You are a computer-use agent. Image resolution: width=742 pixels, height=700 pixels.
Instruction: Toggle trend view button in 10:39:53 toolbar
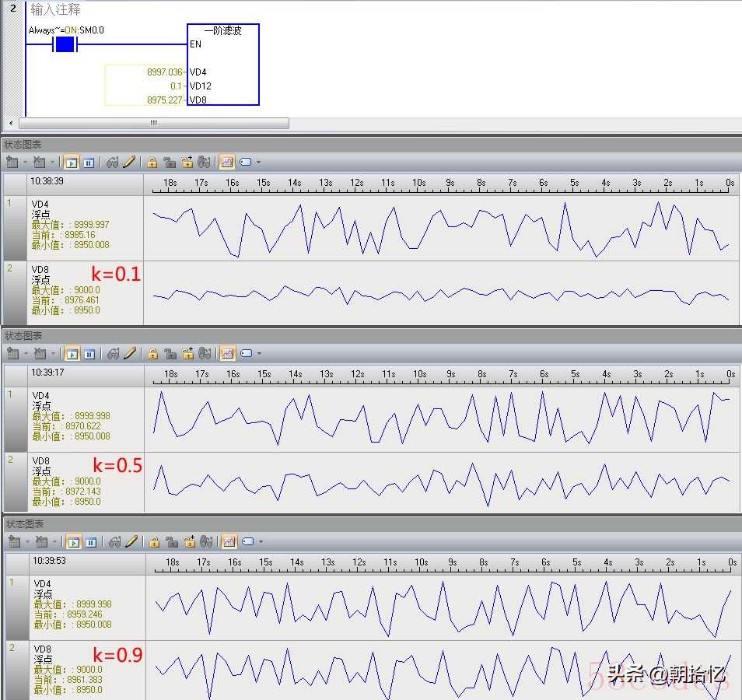pos(229,541)
